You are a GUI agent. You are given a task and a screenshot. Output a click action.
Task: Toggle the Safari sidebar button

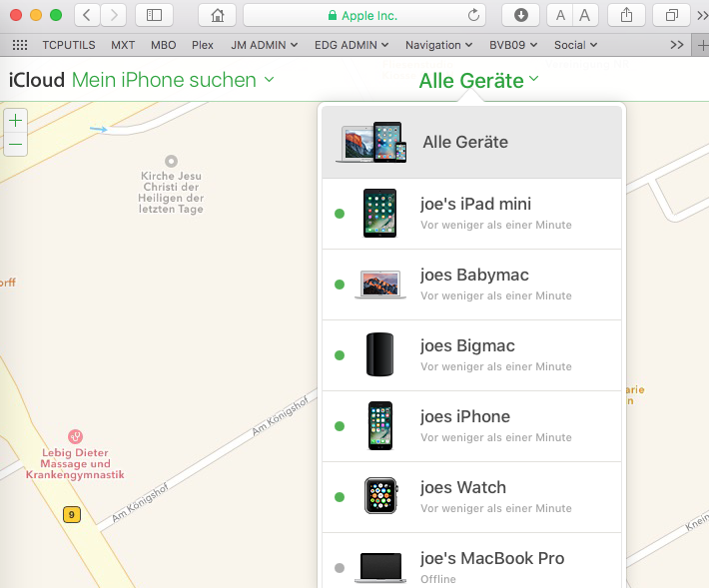[154, 15]
